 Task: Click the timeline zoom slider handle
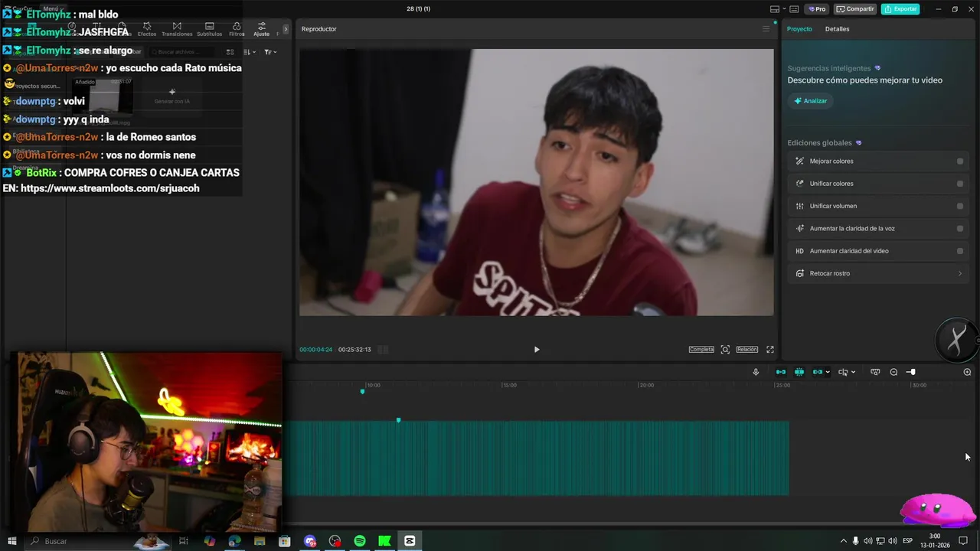pyautogui.click(x=912, y=372)
